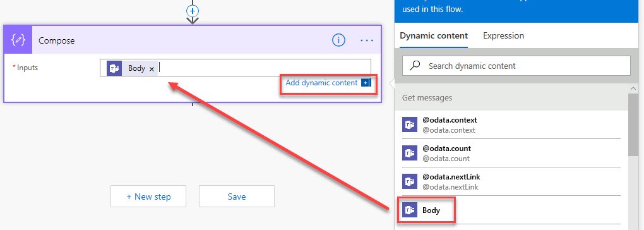This screenshot has width=644, height=230.
Task: Insert a step with the plus circle above Compose
Action: pos(192,11)
